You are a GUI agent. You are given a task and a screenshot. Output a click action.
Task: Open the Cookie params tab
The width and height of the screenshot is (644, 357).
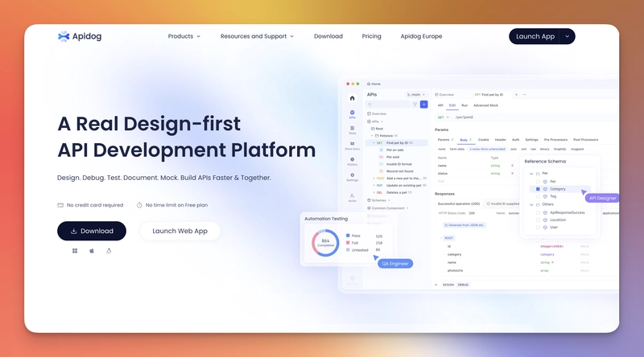coord(484,140)
